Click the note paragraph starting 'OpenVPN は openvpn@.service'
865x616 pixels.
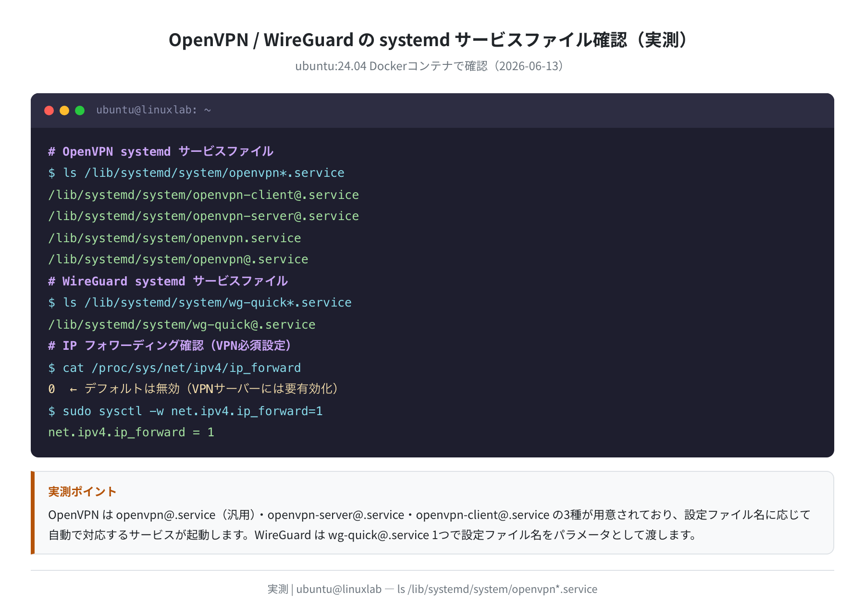429,525
